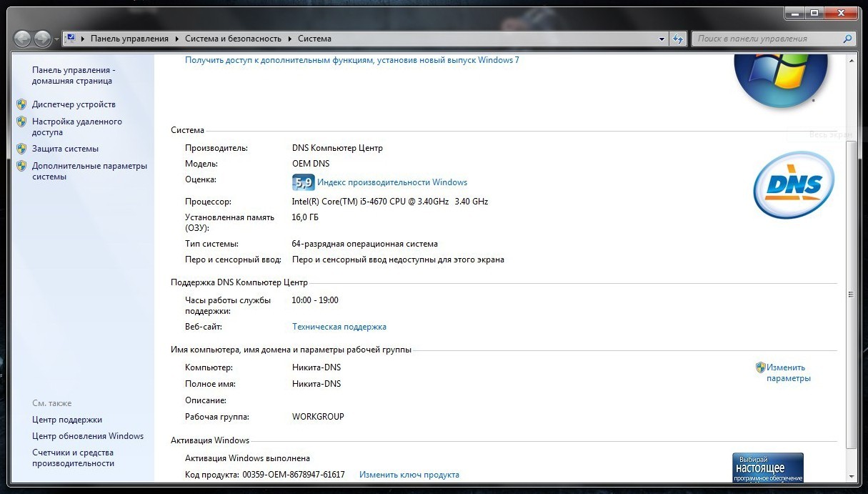Image resolution: width=868 pixels, height=494 pixels.
Task: Click the vertical scrollbar thumb
Action: (849, 293)
